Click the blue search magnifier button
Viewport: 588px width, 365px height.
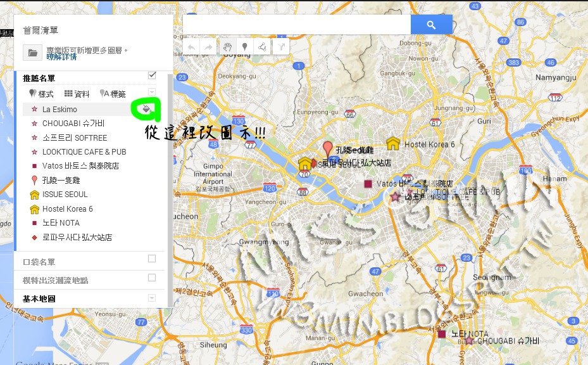431,25
